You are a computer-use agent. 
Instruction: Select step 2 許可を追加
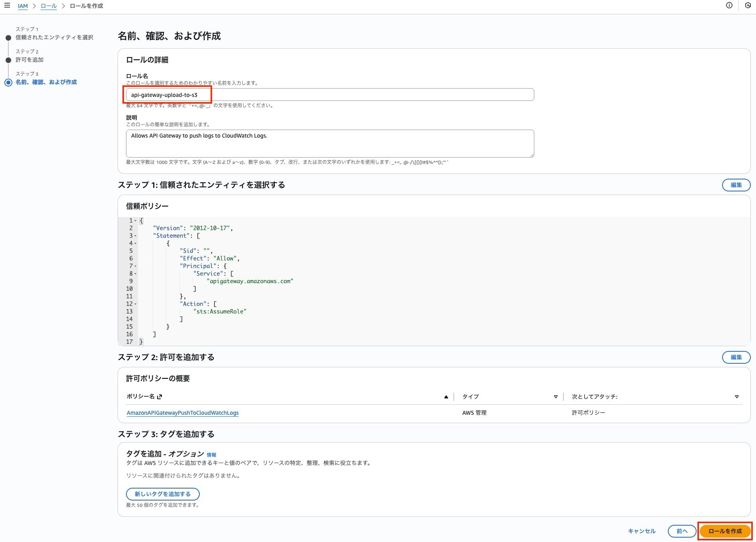pos(30,60)
